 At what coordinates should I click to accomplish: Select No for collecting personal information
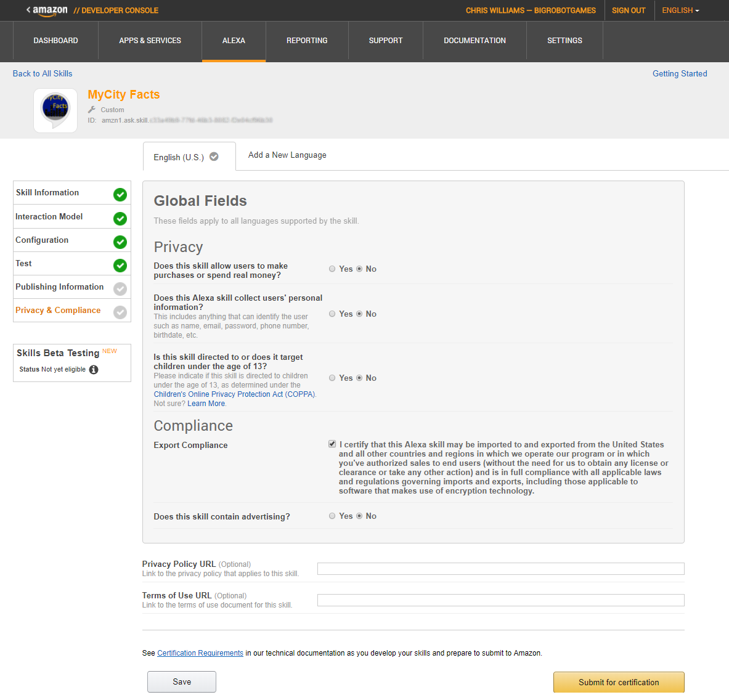click(359, 314)
